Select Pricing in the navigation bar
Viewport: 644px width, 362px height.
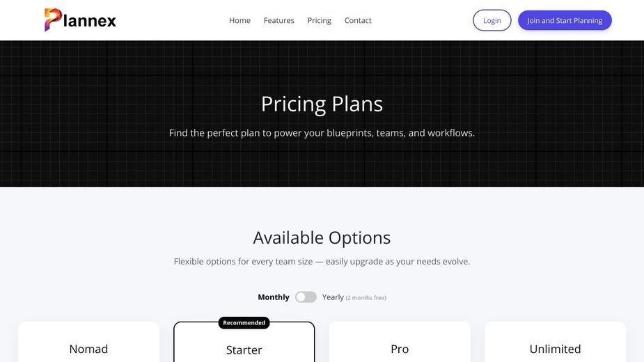coord(319,20)
